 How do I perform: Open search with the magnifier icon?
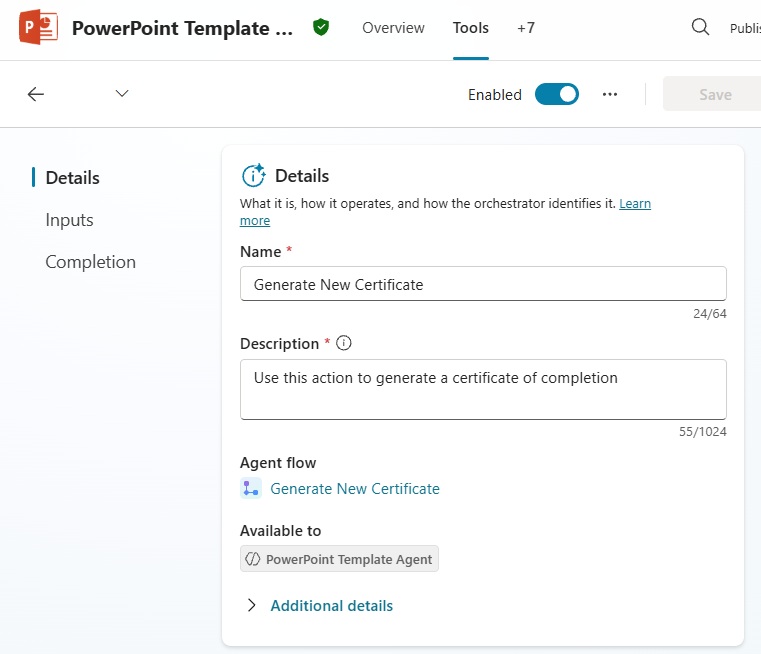click(700, 28)
